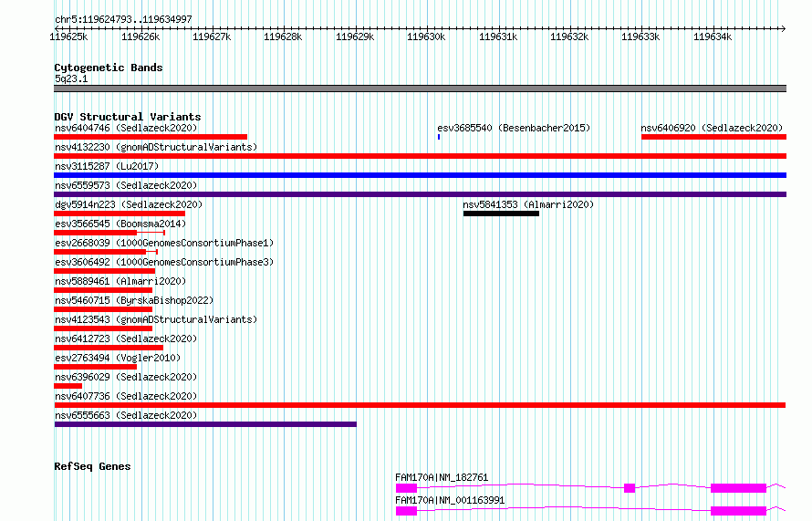Select first exon of FAM170A NM_182761
This screenshot has width=812, height=521.
click(x=407, y=488)
